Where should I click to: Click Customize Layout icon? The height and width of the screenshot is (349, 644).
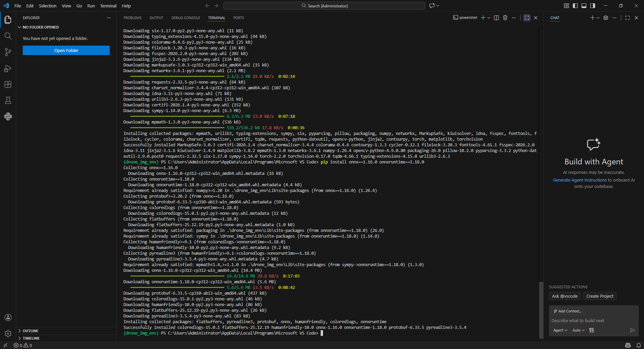coord(567,6)
